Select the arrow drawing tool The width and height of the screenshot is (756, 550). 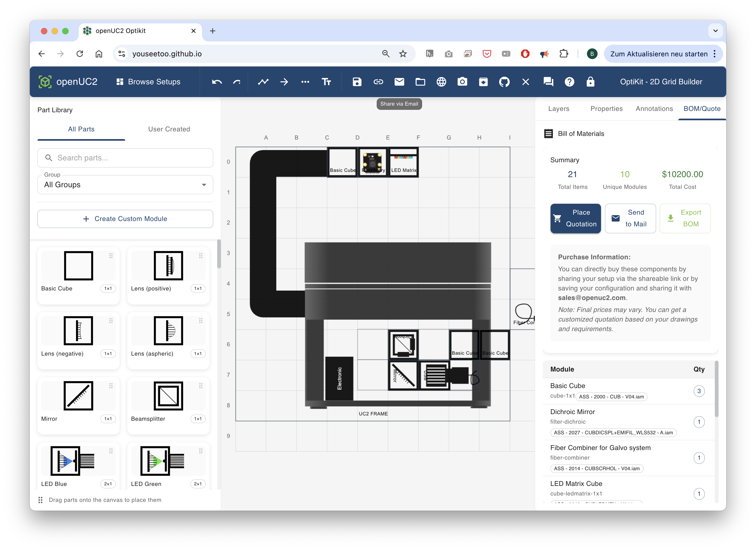[284, 82]
